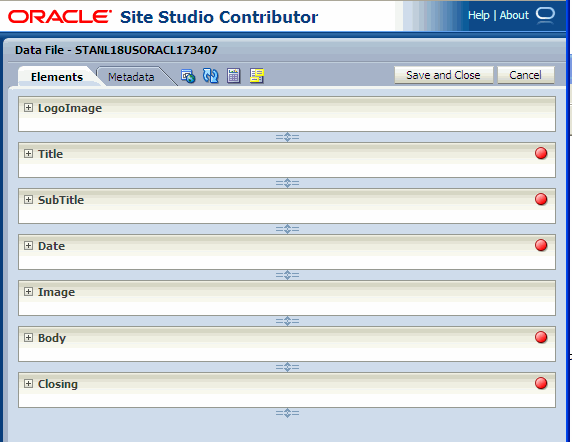Switch to the Metadata tab

pos(131,77)
